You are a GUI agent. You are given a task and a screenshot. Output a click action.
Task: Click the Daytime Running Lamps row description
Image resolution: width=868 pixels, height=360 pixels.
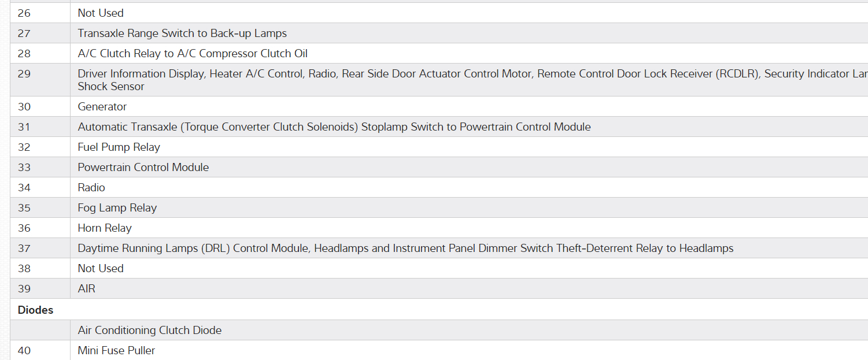click(405, 248)
